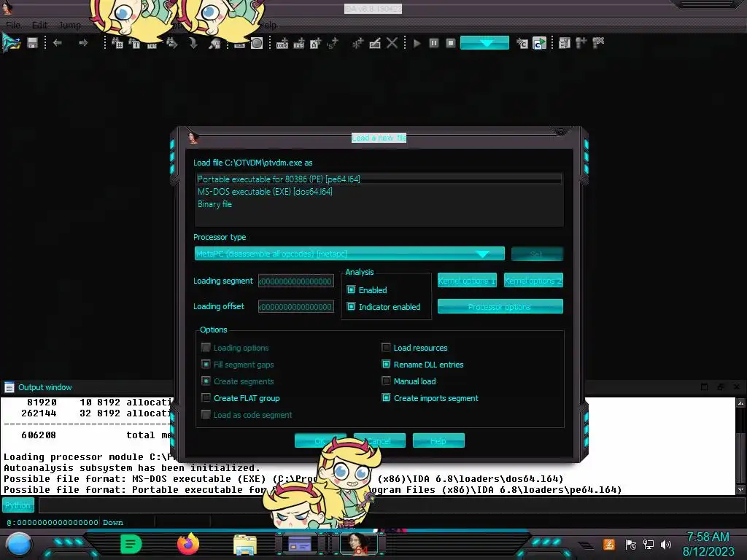Click the Output window title icon

9,387
